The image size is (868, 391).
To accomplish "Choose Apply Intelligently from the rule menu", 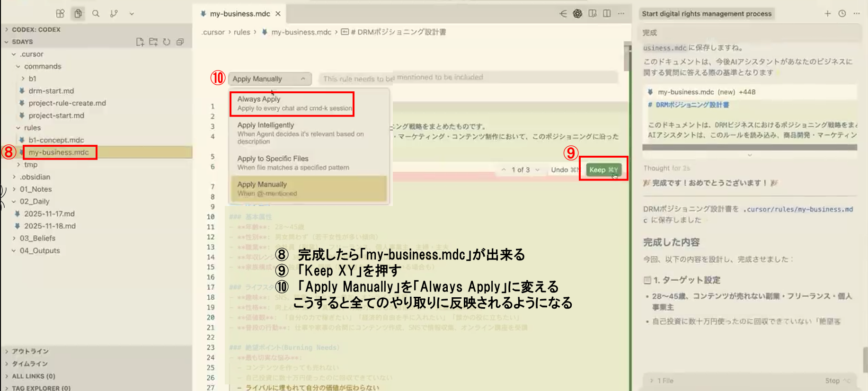I will click(300, 133).
